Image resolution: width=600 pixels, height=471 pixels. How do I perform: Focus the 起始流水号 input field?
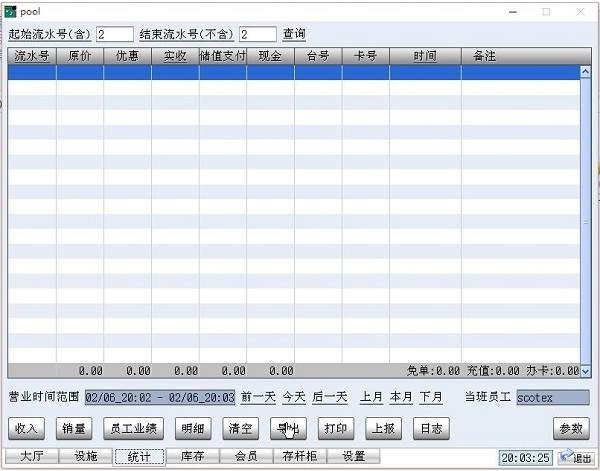115,34
